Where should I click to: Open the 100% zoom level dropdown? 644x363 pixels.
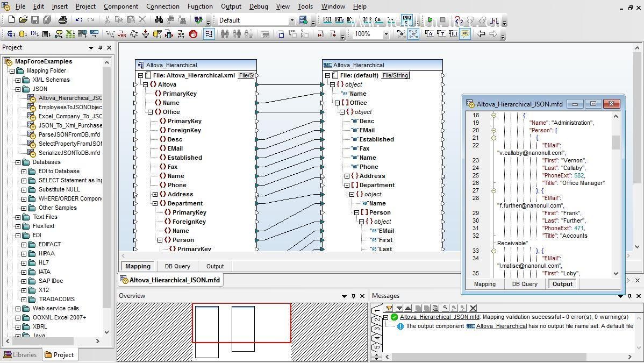(385, 34)
